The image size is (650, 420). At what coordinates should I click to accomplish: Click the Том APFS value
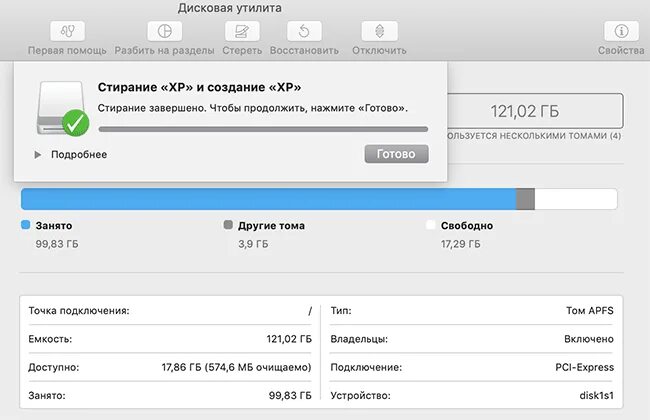tap(590, 311)
